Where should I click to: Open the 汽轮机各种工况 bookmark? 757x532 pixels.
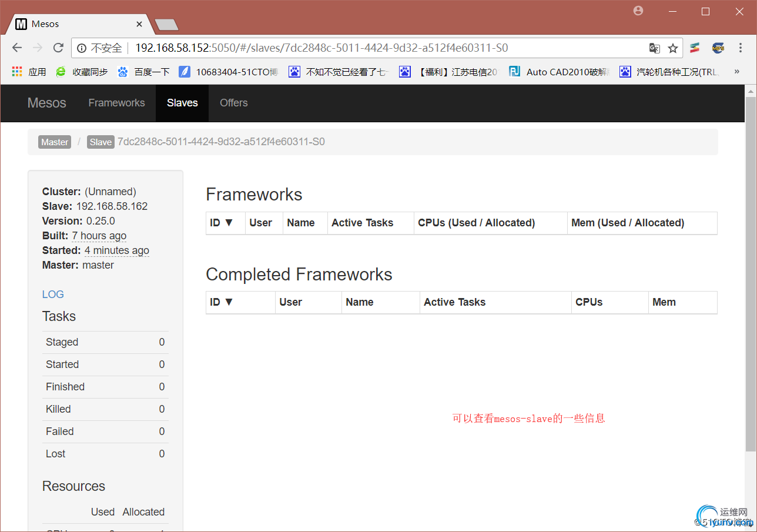[x=669, y=72]
